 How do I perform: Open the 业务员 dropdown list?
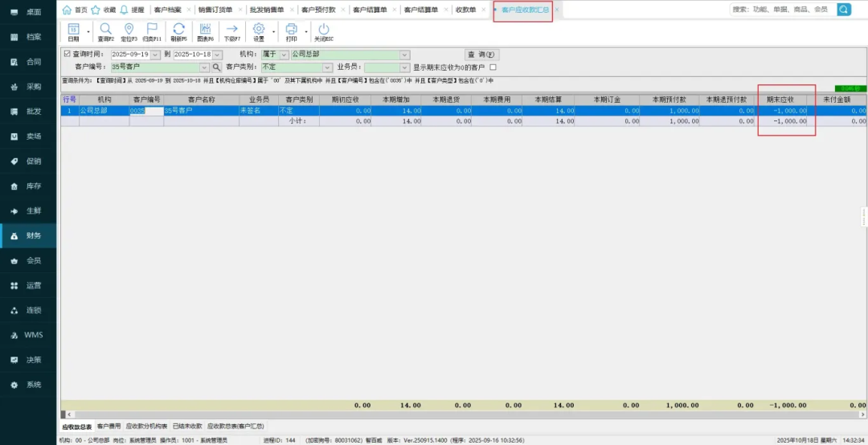click(x=404, y=67)
